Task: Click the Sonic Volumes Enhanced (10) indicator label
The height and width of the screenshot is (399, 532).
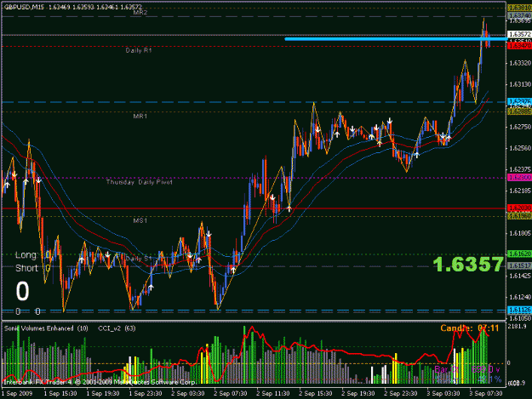Action: click(x=46, y=328)
